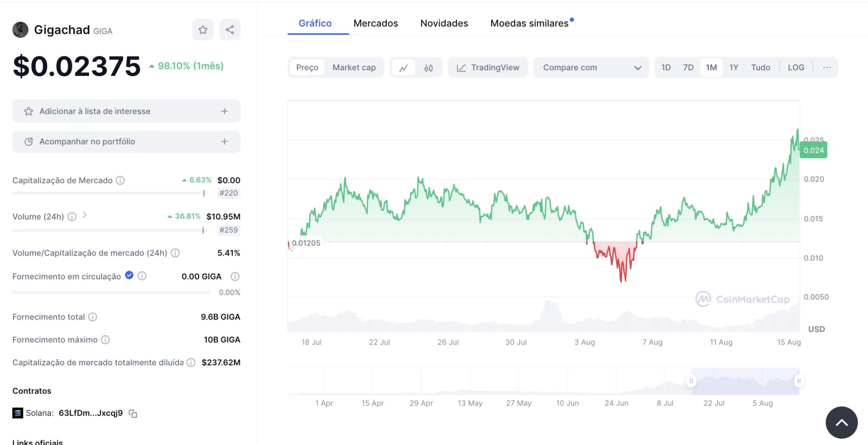This screenshot has width=868, height=445.
Task: Open the Compare com dropdown
Action: point(591,67)
